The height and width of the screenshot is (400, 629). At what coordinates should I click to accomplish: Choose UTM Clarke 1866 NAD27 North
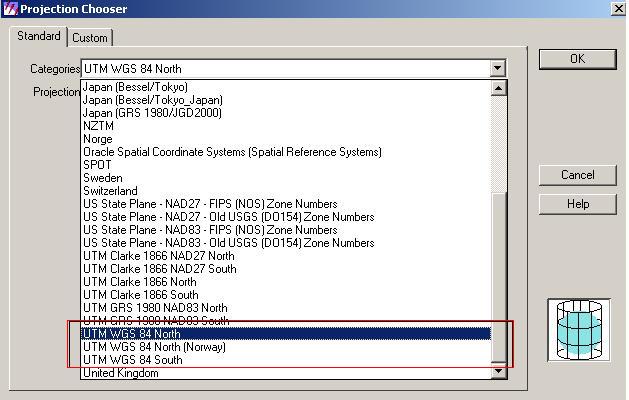coord(286,256)
